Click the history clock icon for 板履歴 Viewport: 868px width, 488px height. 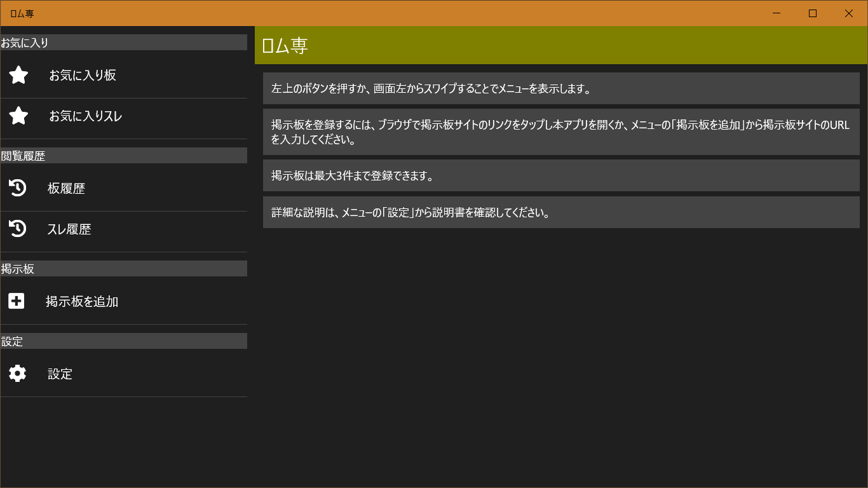[x=17, y=187]
